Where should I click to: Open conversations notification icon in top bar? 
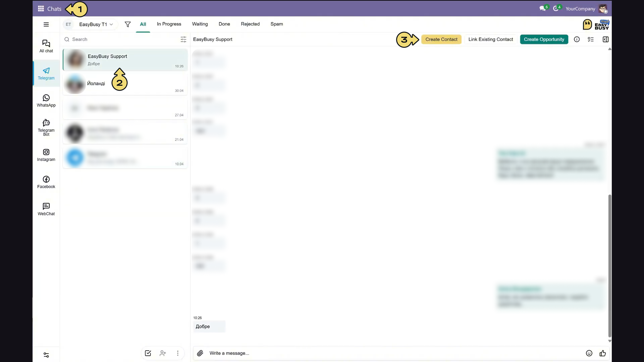pyautogui.click(x=543, y=8)
